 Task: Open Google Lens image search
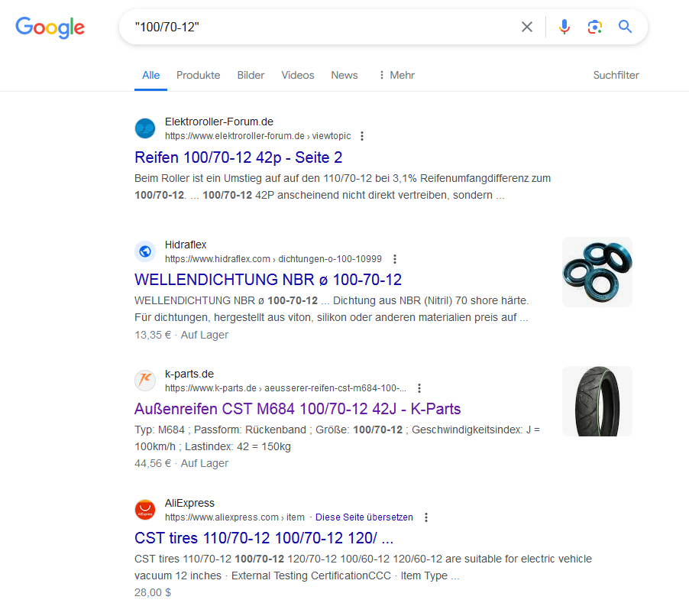[x=594, y=28]
